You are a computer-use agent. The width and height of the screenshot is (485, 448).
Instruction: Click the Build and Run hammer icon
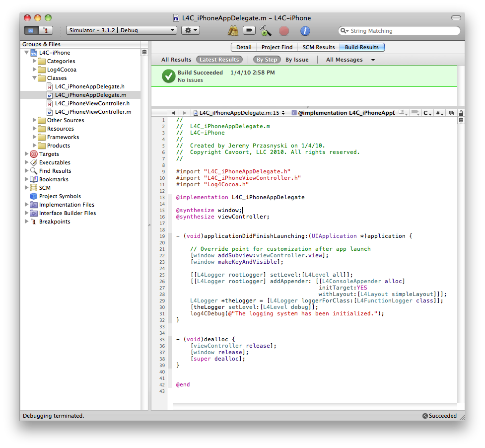[x=266, y=31]
